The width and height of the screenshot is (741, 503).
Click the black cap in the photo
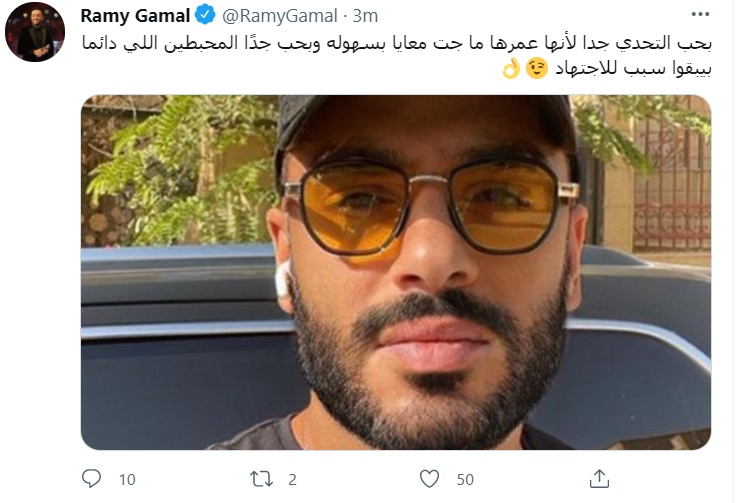click(x=420, y=115)
